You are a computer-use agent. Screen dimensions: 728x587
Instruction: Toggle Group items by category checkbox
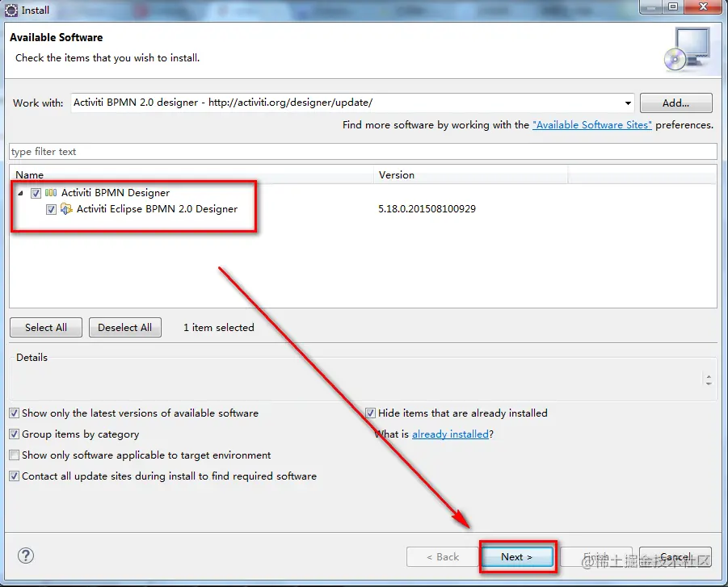(15, 434)
